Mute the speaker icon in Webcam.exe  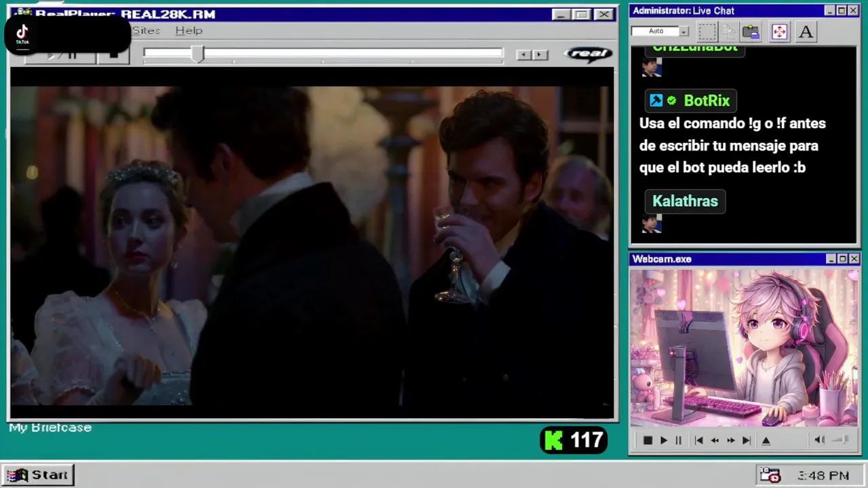[819, 441]
